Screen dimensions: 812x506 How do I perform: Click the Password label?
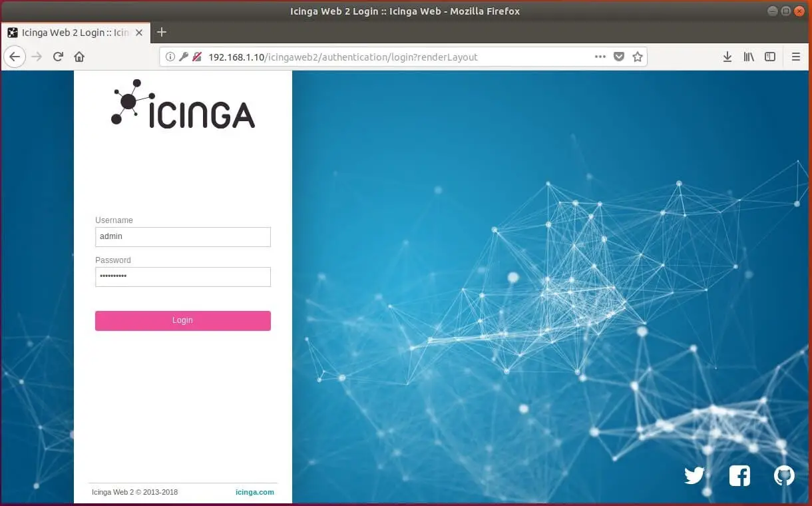pyautogui.click(x=113, y=260)
